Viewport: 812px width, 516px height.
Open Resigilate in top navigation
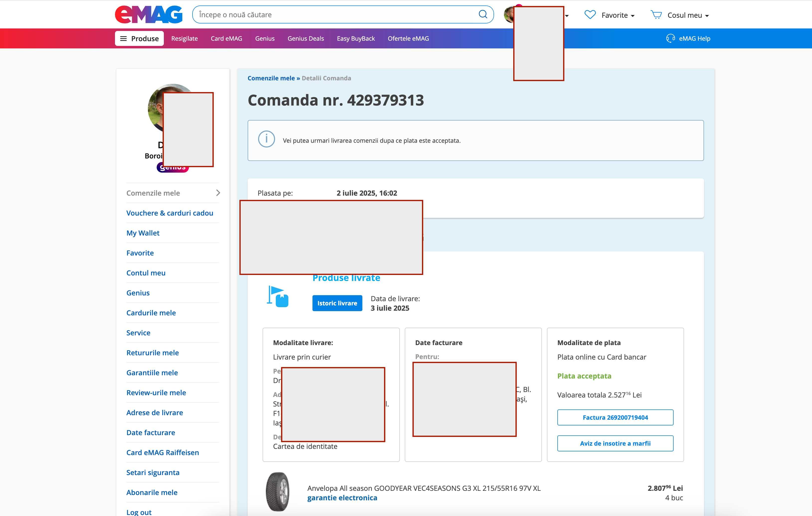pyautogui.click(x=185, y=38)
